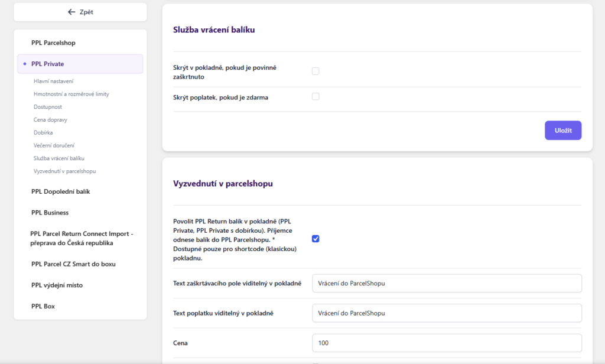This screenshot has width=605, height=364.
Task: Click the Služba vrácení balíku heading
Action: tap(214, 30)
